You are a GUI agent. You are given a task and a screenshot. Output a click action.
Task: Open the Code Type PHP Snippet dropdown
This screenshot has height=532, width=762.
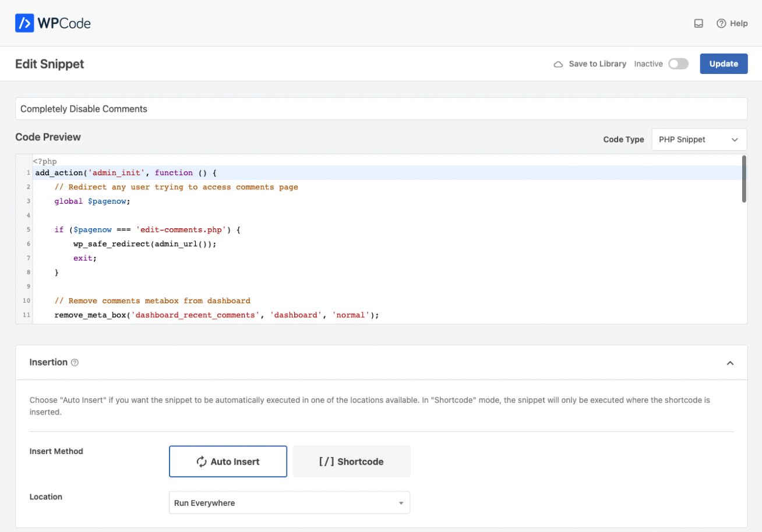tap(698, 140)
